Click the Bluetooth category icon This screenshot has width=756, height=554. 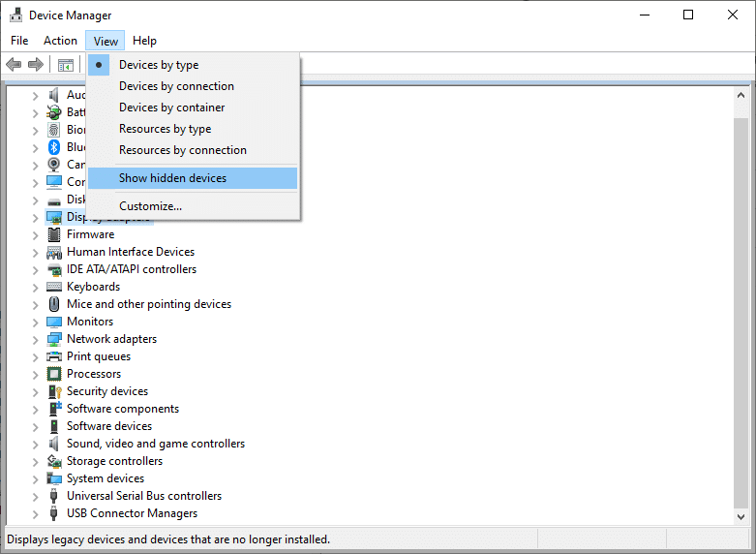(54, 147)
